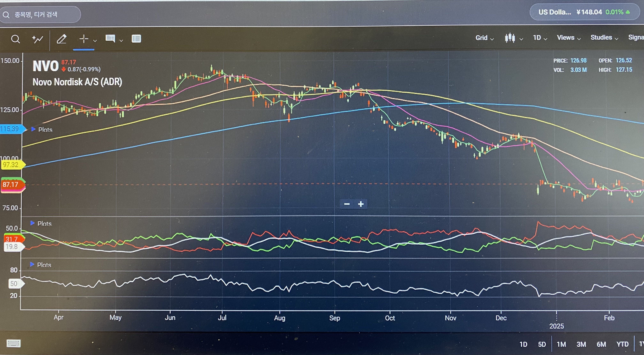Click the NVO ticker symbol
This screenshot has width=644, height=355.
[46, 66]
